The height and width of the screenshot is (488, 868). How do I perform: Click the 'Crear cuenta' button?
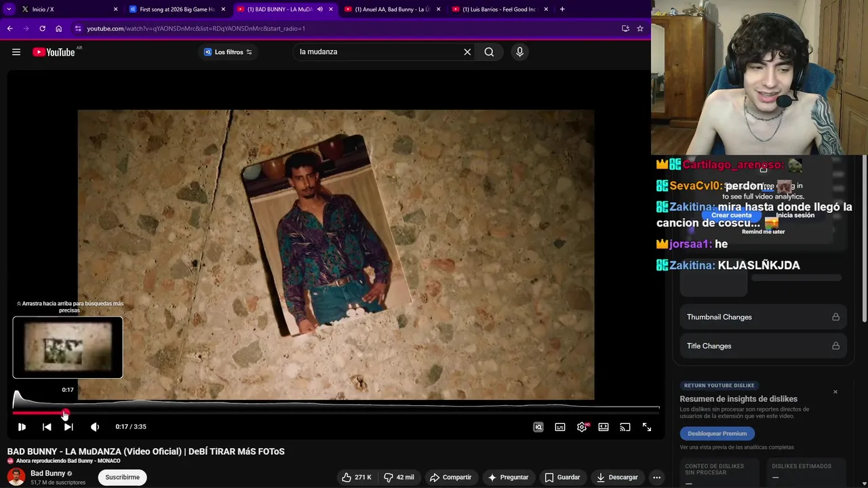tap(731, 216)
